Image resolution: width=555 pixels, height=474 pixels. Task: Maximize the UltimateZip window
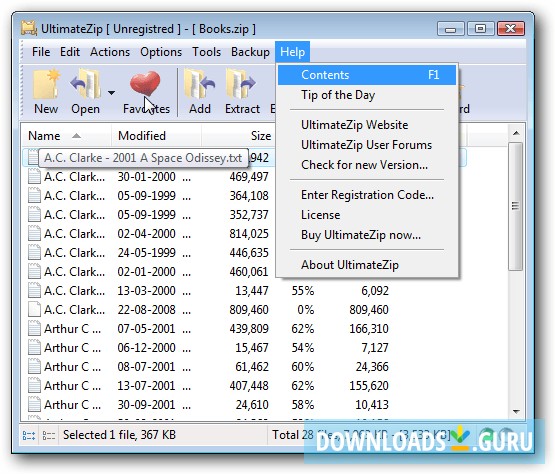click(480, 29)
